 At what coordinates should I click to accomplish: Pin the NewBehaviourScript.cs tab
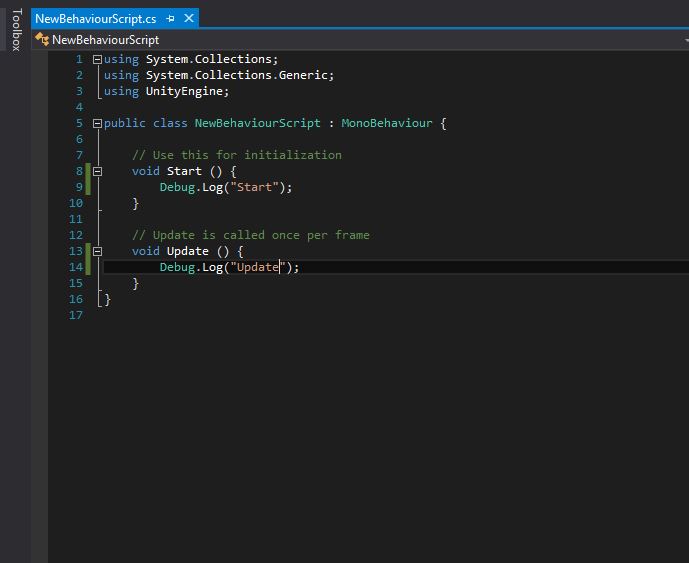click(x=171, y=19)
